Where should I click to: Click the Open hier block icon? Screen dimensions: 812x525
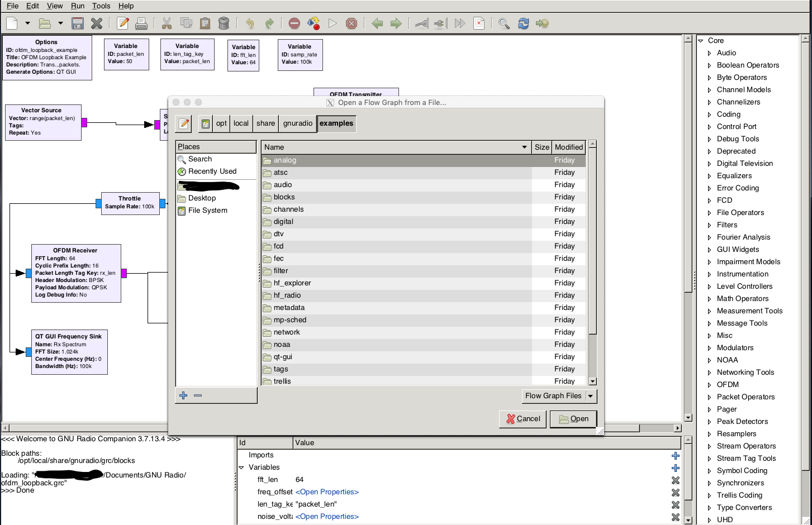542,23
